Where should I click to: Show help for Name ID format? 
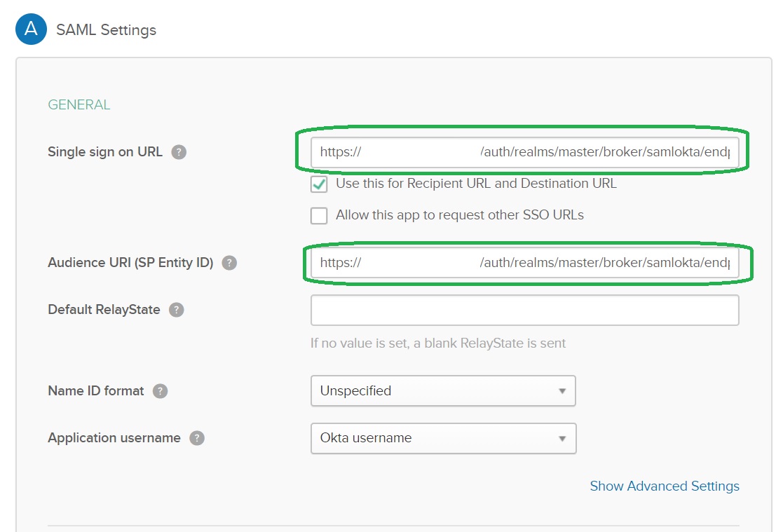[x=161, y=391]
